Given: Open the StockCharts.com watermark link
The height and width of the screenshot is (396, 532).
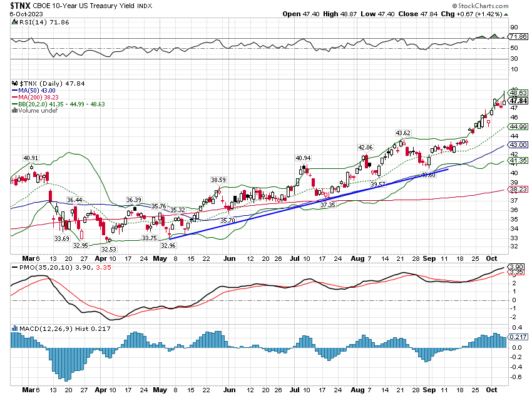Looking at the screenshot, I should 502,6.
